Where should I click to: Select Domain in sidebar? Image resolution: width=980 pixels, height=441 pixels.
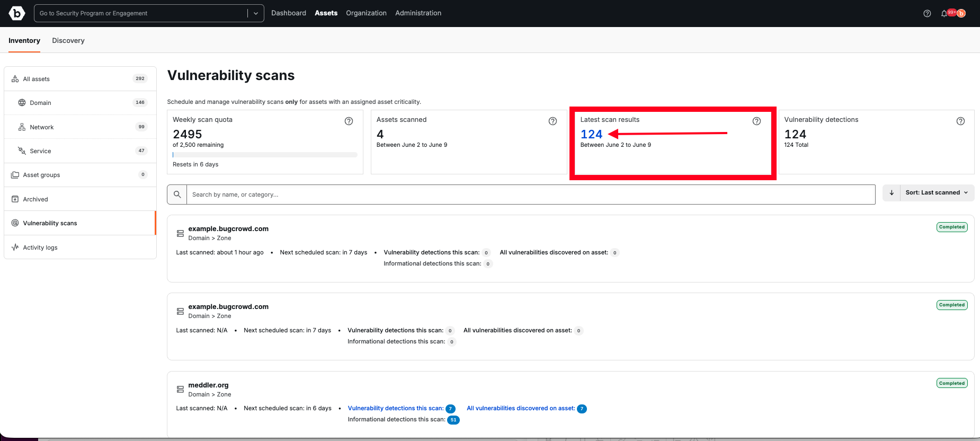point(80,103)
